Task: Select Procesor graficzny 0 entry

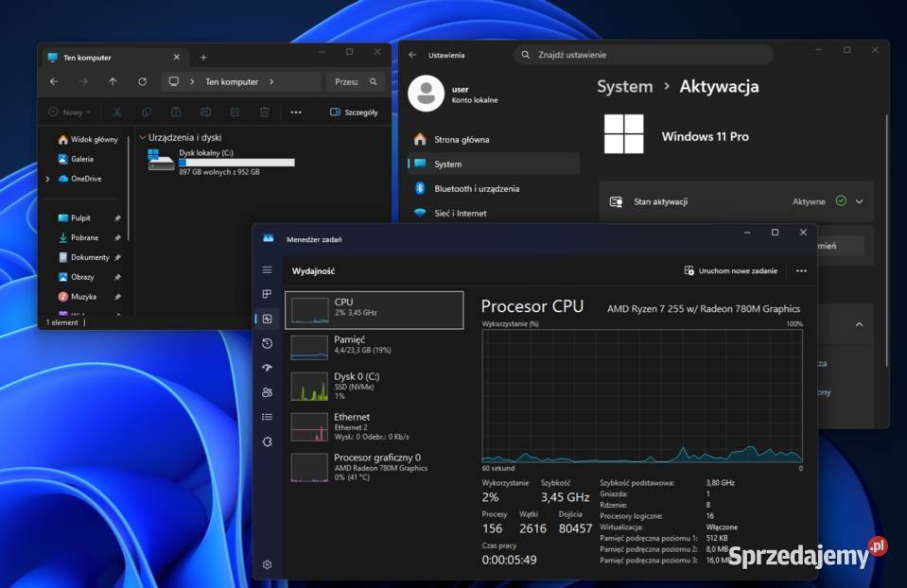Action: 375,467
